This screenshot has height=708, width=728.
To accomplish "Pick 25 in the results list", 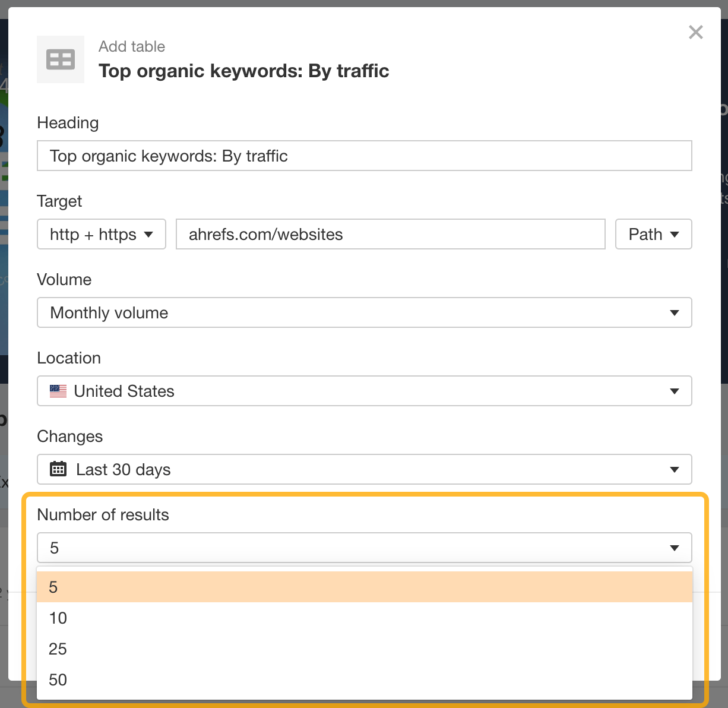I will 364,649.
